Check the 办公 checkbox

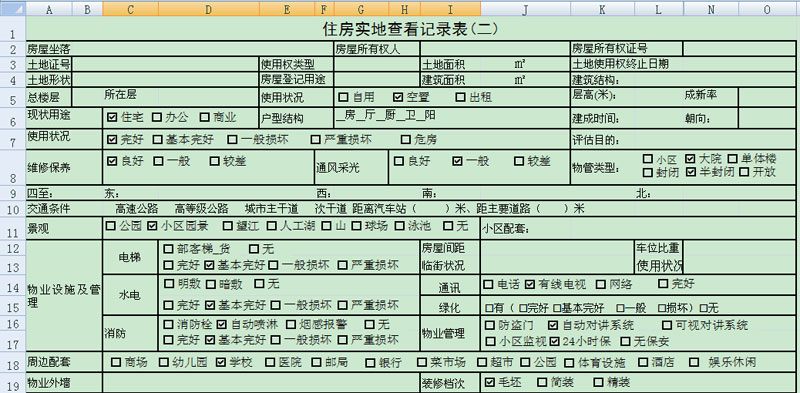tap(157, 117)
